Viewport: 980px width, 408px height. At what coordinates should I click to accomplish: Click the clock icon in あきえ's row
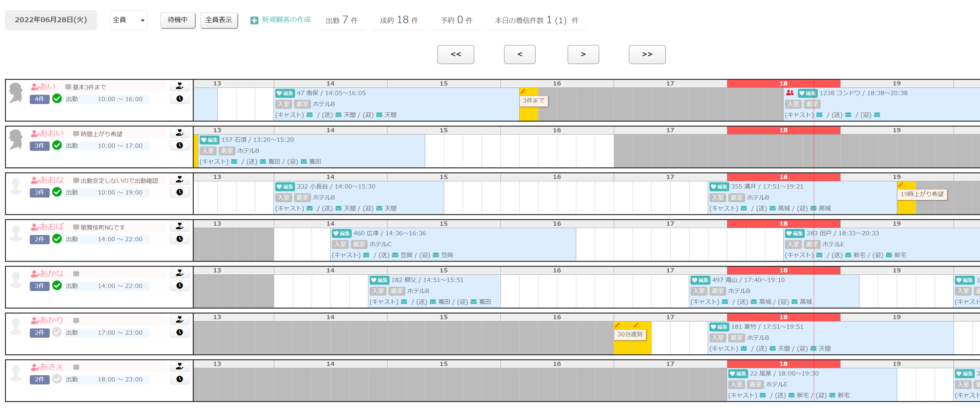coord(180,379)
